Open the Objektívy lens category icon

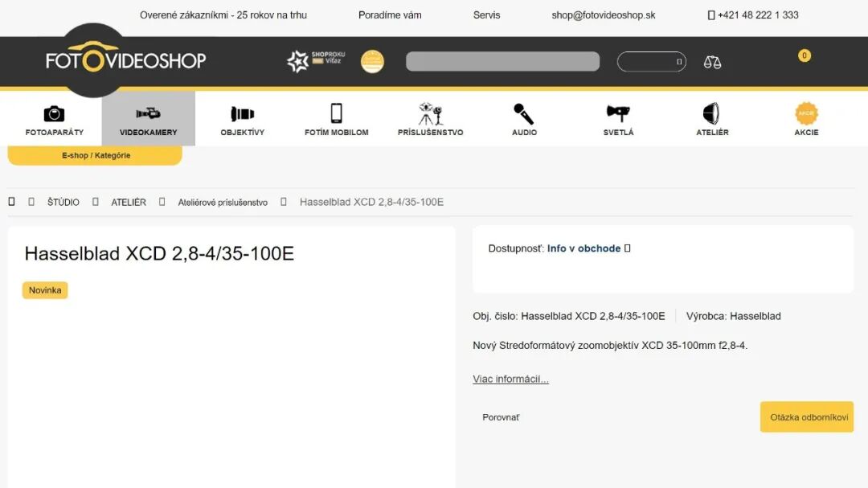(243, 113)
